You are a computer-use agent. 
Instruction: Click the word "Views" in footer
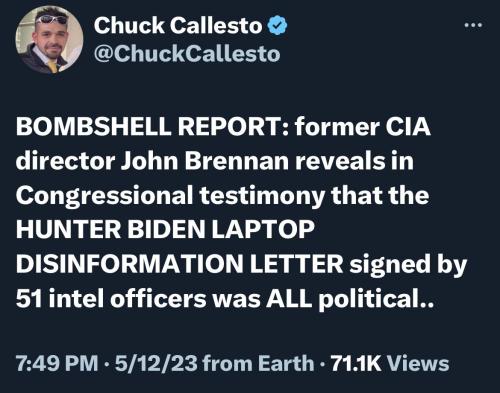(418, 363)
